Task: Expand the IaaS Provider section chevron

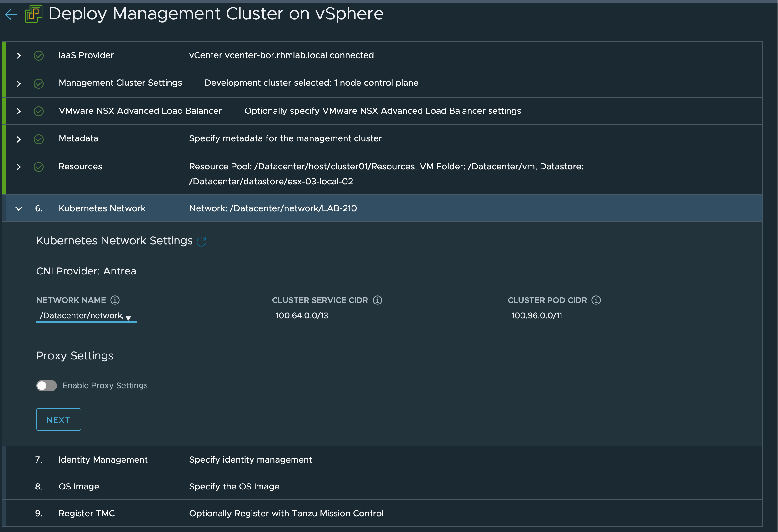Action: (18, 56)
